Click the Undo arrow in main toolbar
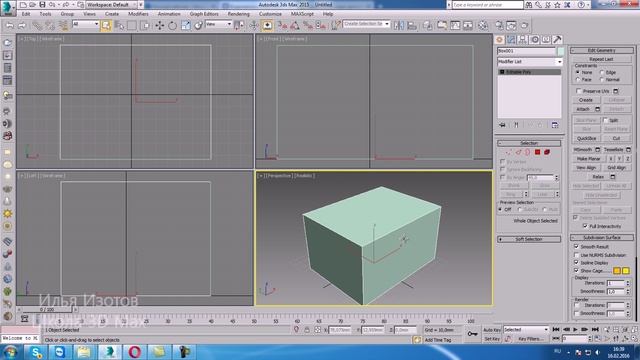 (9, 25)
